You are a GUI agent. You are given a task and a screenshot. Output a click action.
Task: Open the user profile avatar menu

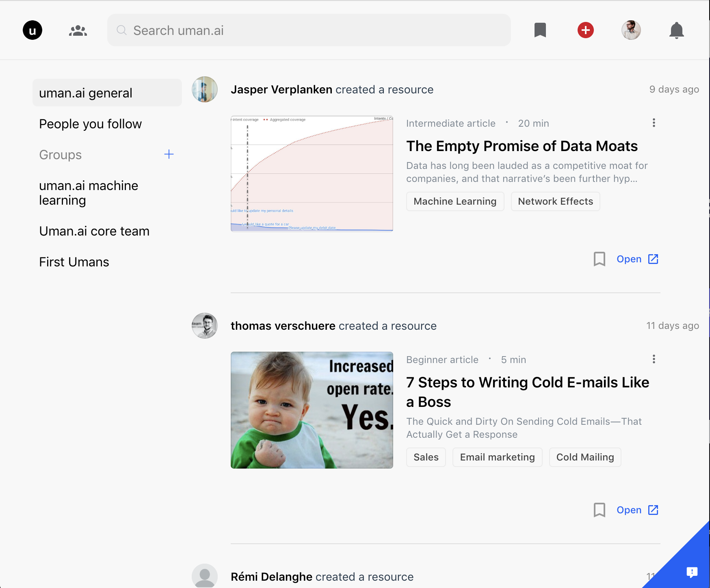(x=631, y=30)
